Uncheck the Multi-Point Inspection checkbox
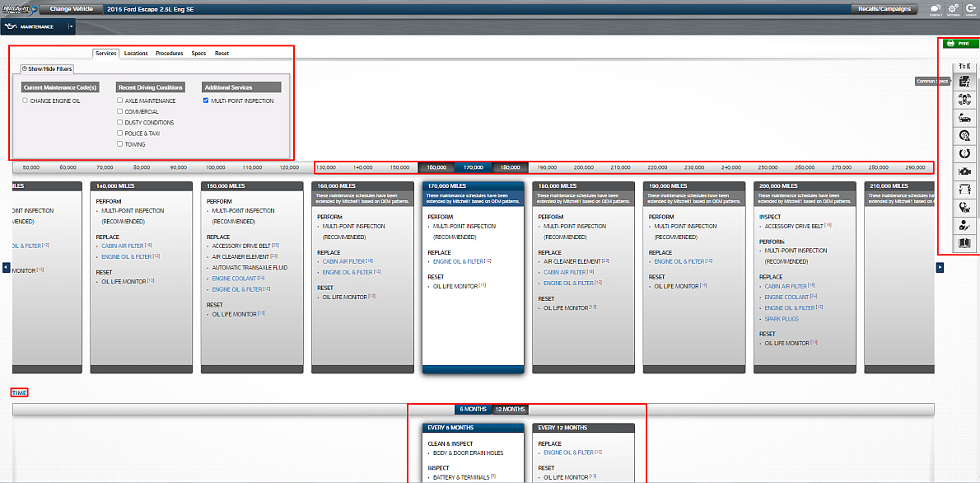Screen dimensions: 980x483 click(x=206, y=101)
